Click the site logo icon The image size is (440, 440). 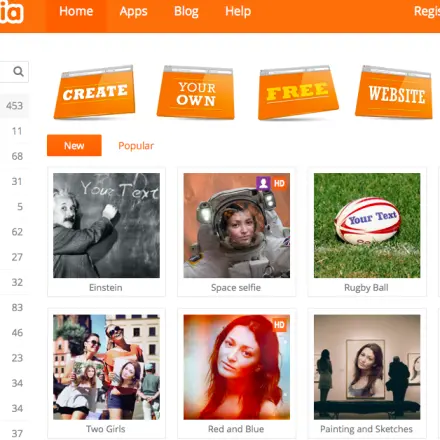tap(12, 12)
